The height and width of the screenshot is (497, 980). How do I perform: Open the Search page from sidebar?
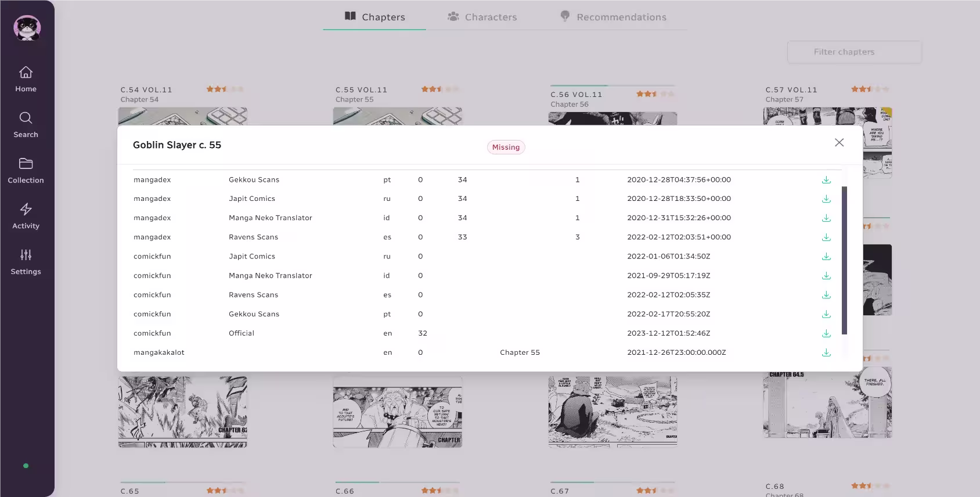(26, 125)
